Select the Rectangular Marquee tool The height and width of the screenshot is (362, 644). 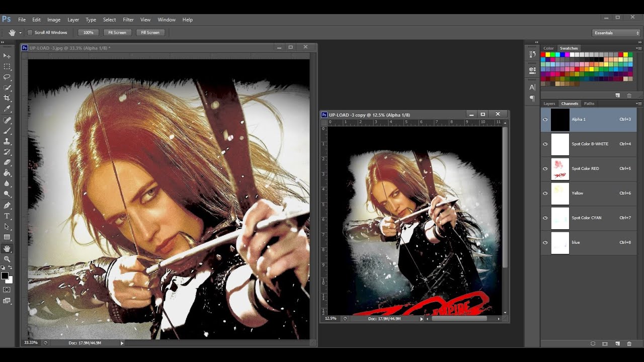[x=7, y=66]
